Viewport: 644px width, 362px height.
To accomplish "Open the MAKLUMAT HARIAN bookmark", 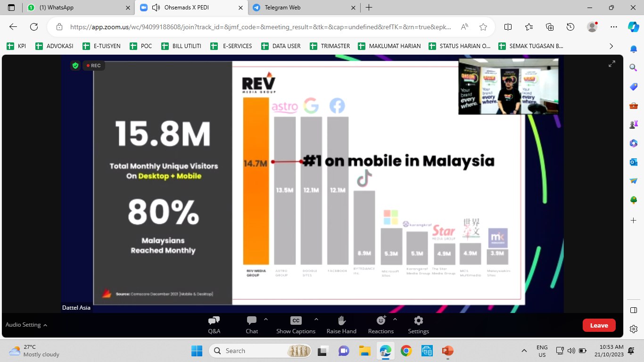I will coord(389,46).
